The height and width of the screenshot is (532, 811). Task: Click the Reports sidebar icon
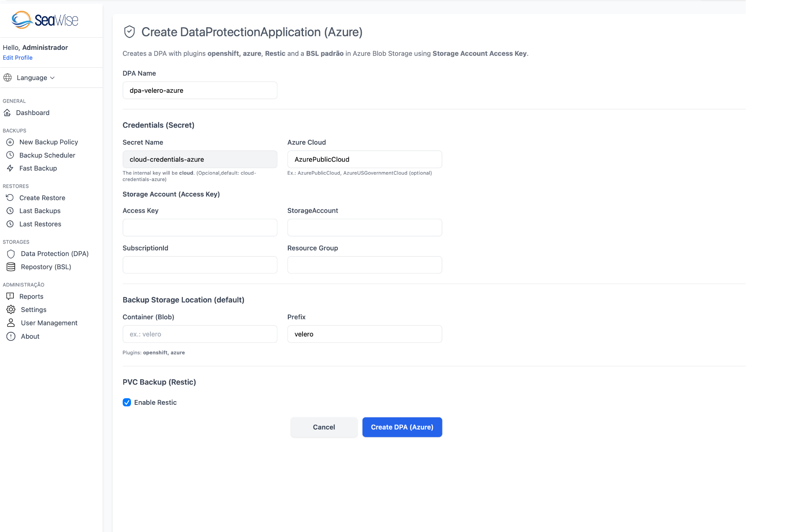point(10,297)
